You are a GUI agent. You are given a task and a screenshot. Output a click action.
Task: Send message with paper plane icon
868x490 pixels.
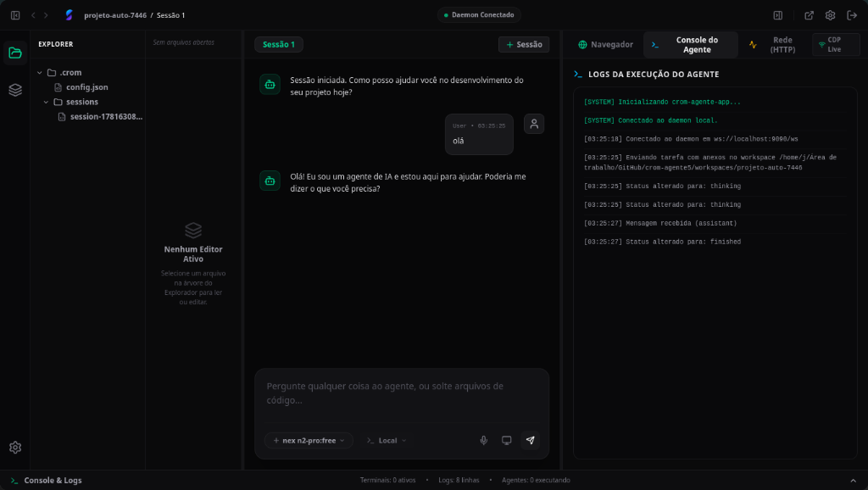531,440
